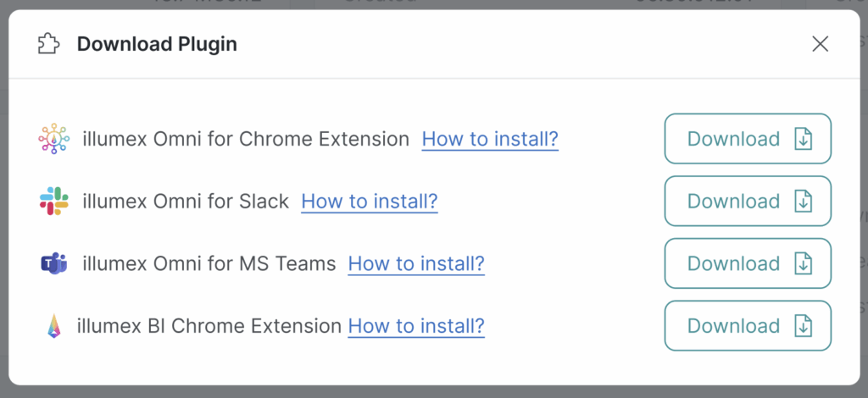The width and height of the screenshot is (868, 398).
Task: Click the illumex Omni Chrome Extension logo
Action: click(x=54, y=139)
